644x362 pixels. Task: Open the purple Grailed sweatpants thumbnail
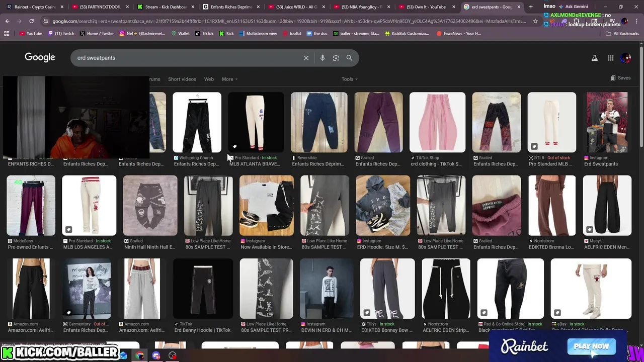[x=378, y=122]
